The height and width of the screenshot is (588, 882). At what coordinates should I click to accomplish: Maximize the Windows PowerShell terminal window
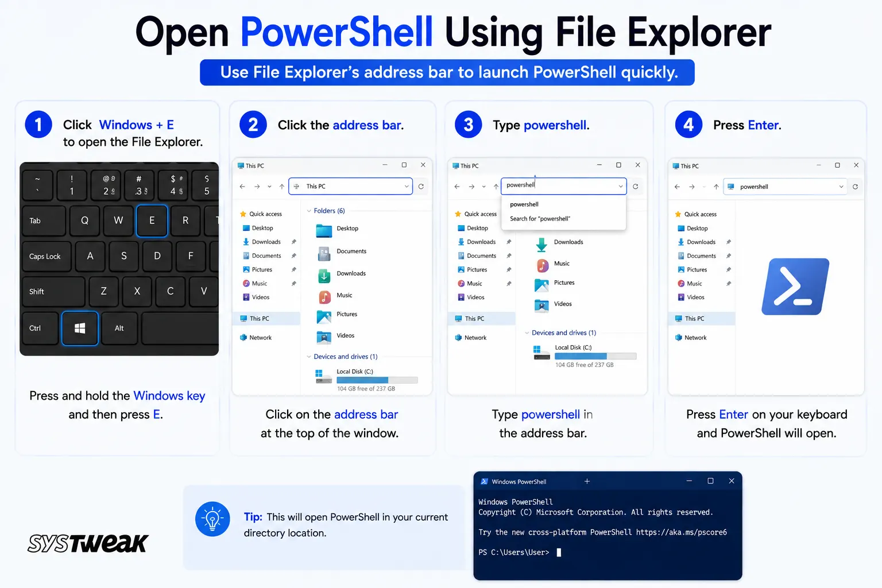click(710, 481)
